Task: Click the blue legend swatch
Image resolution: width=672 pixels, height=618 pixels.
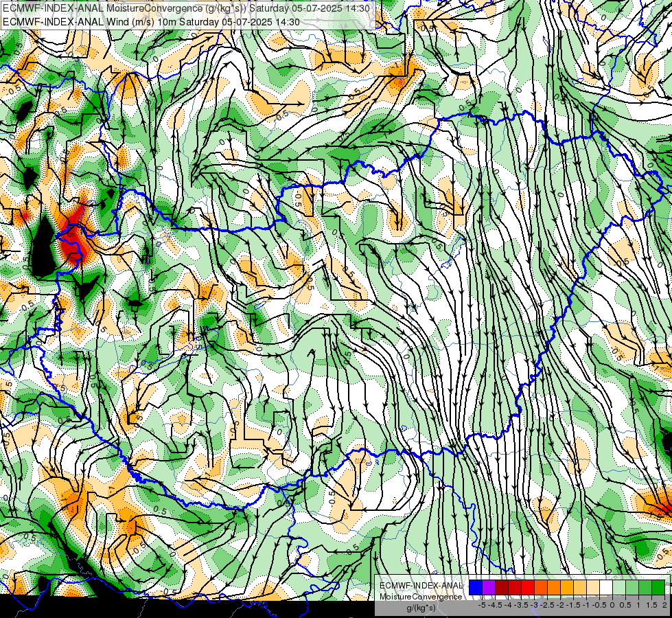Action: (476, 587)
